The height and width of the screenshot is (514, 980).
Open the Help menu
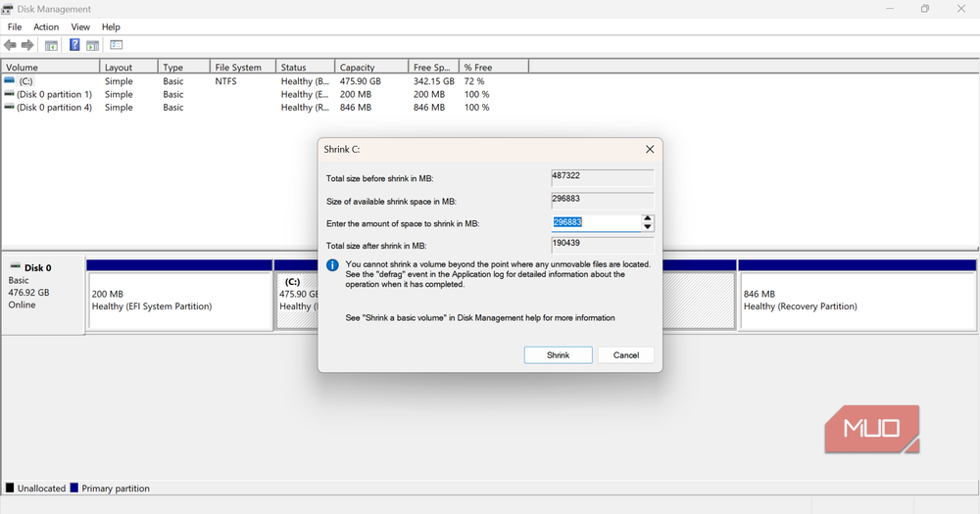(x=111, y=26)
